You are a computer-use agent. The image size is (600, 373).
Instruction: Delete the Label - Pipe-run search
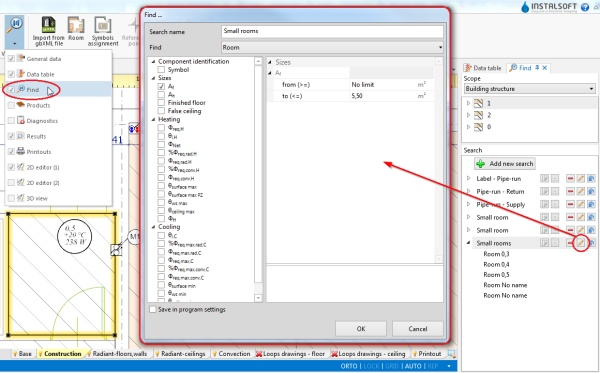coord(570,179)
